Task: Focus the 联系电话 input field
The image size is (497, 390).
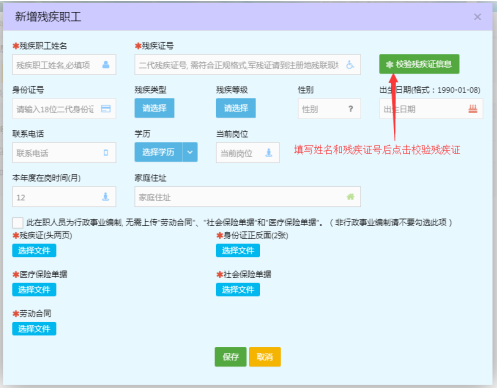Action: (64, 153)
